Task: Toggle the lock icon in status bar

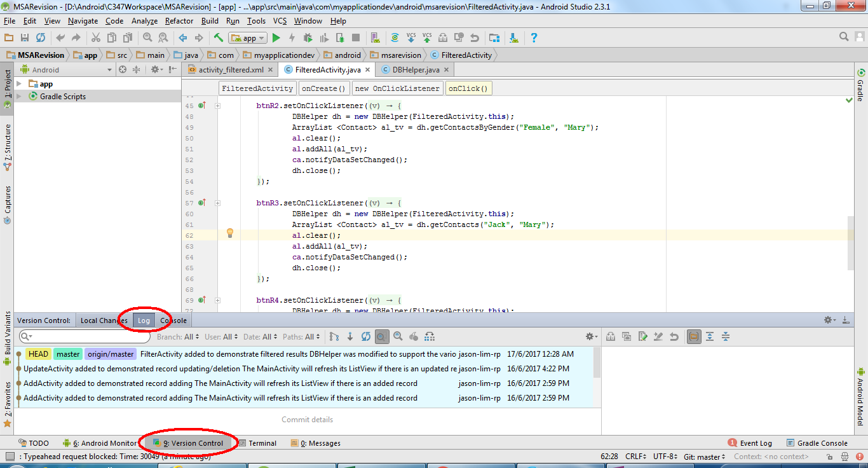Action: pos(829,457)
